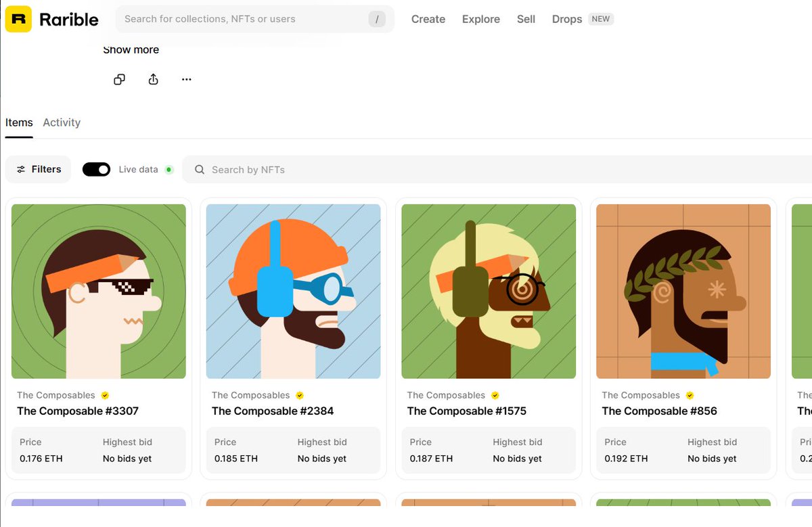Image resolution: width=812 pixels, height=527 pixels.
Task: Click "No bids yet" on The Composable #2384
Action: point(322,459)
